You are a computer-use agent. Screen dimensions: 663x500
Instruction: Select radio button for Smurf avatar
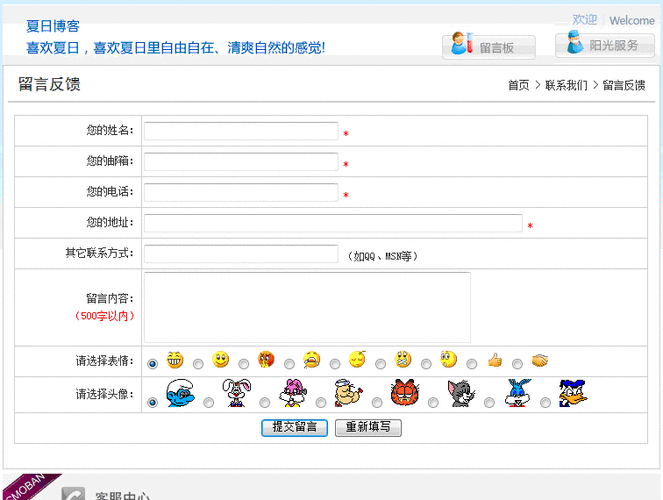tap(153, 402)
